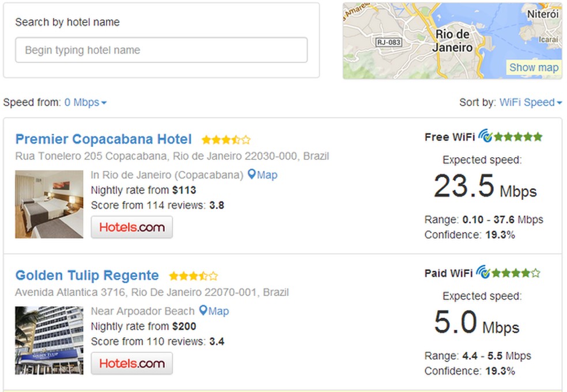This screenshot has height=392, width=567.
Task: Open the Golden Tulip Regente title link
Action: tap(87, 275)
